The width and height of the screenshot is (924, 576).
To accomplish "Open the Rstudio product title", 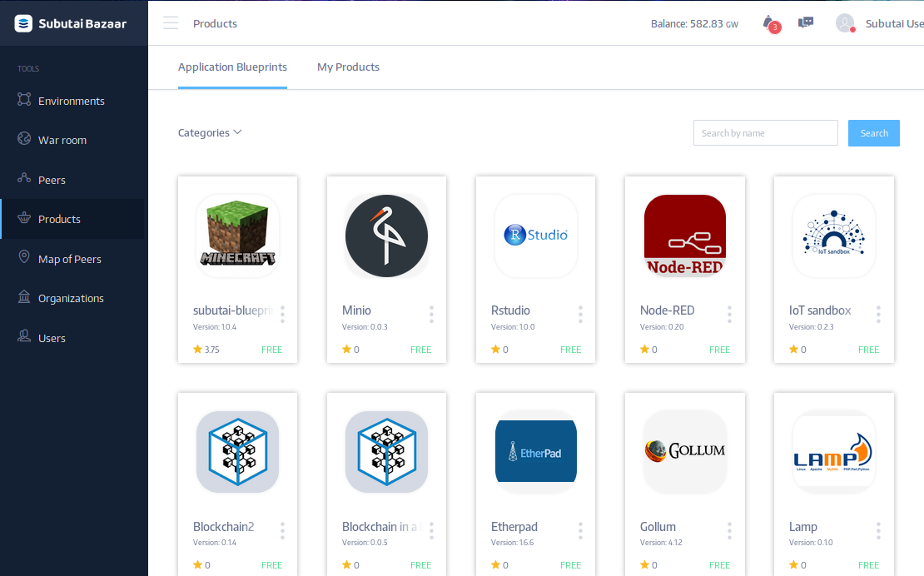I will point(510,310).
